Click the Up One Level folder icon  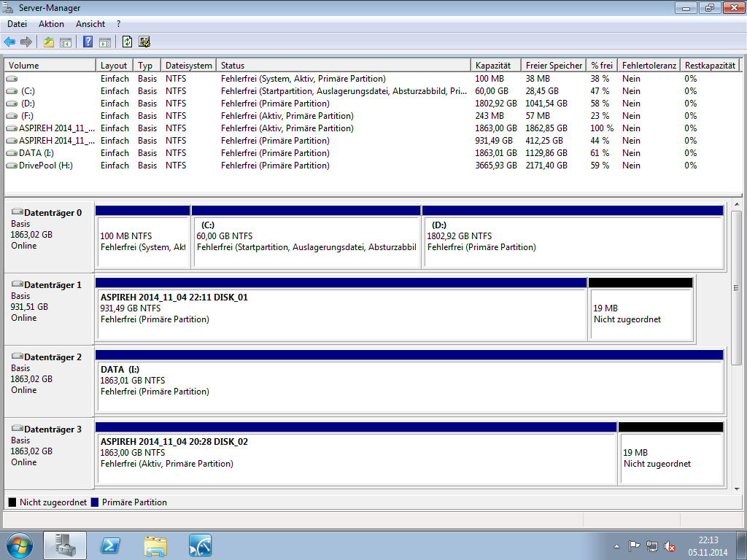coord(49,42)
